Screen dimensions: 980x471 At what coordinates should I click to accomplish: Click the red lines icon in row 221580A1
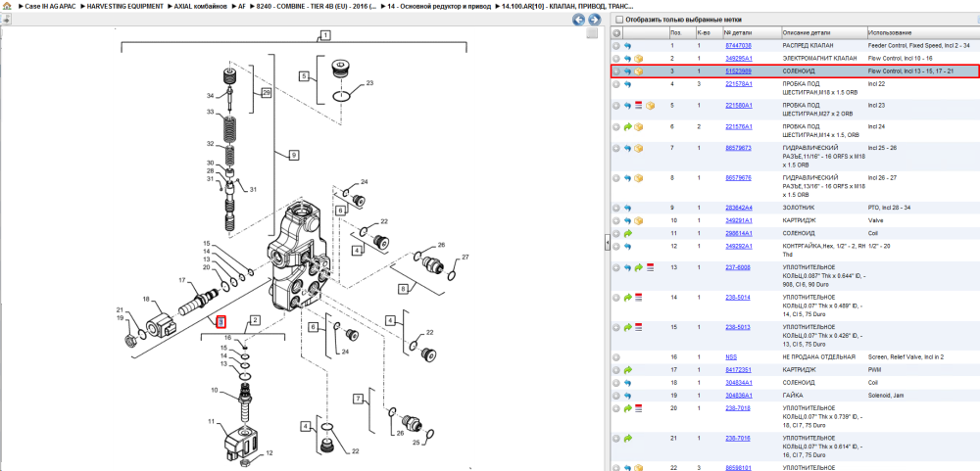pyautogui.click(x=639, y=106)
